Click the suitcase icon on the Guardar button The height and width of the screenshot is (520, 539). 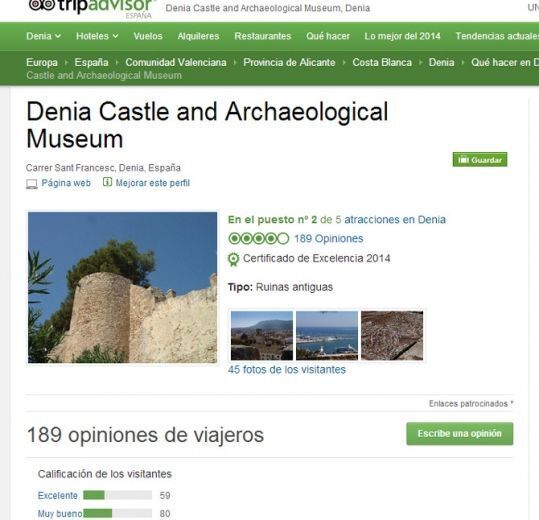(x=463, y=160)
